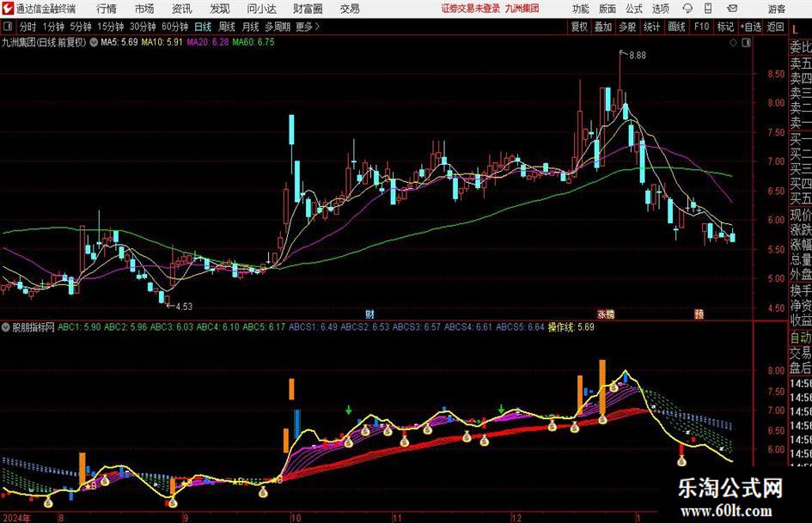Viewport: 812px width, 523px height.
Task: Click the F10 company info button
Action: click(x=701, y=27)
